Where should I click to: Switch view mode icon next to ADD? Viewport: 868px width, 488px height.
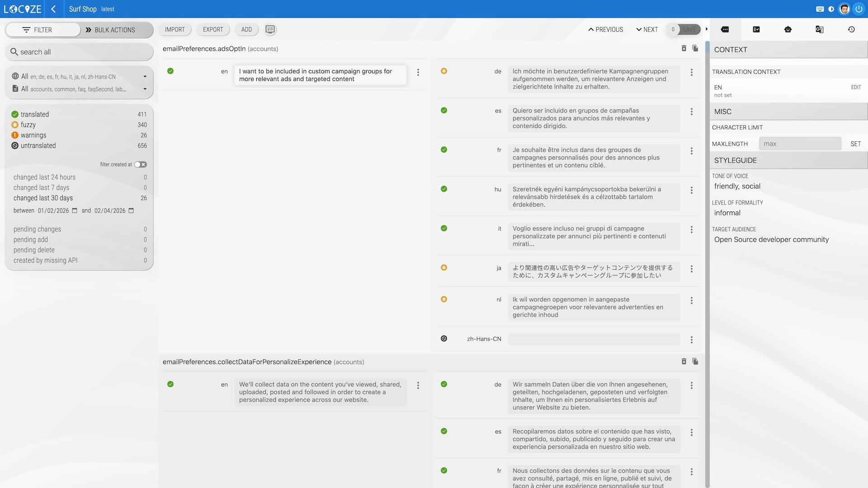pyautogui.click(x=270, y=29)
